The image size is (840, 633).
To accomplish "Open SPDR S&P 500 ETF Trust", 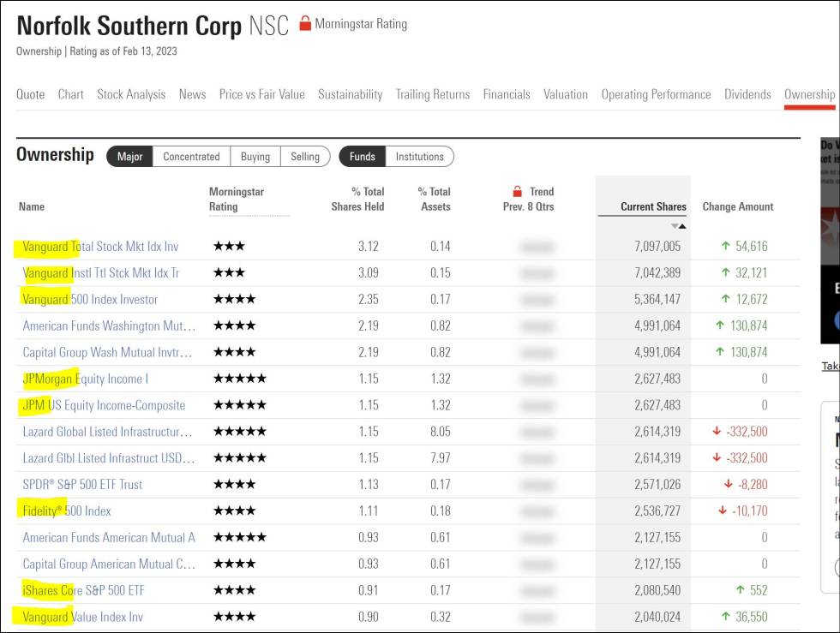I will [x=82, y=485].
